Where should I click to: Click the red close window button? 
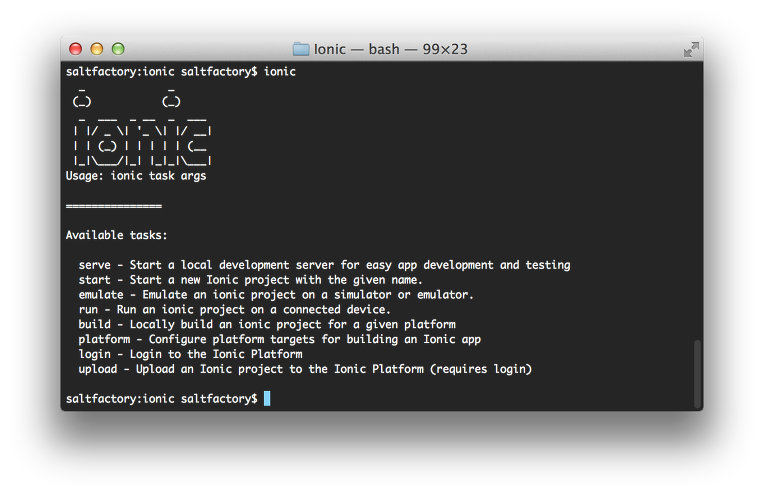tap(76, 49)
